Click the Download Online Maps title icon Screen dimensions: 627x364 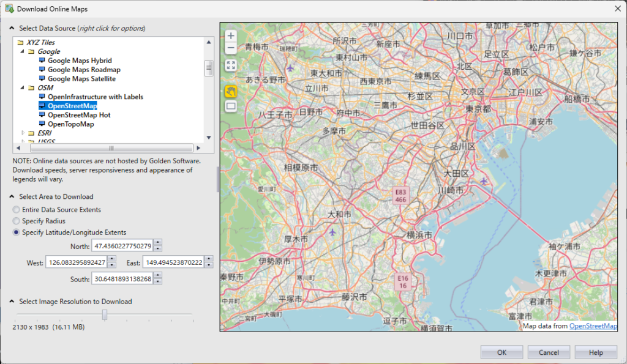(x=9, y=9)
